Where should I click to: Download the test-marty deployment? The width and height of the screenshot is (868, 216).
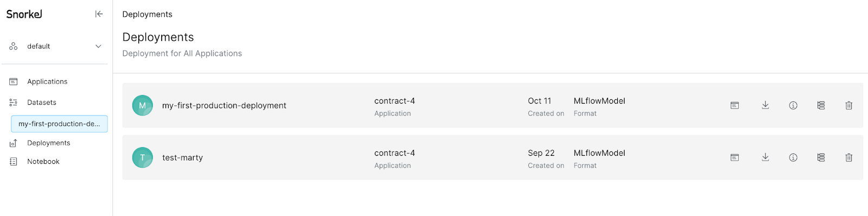click(765, 157)
